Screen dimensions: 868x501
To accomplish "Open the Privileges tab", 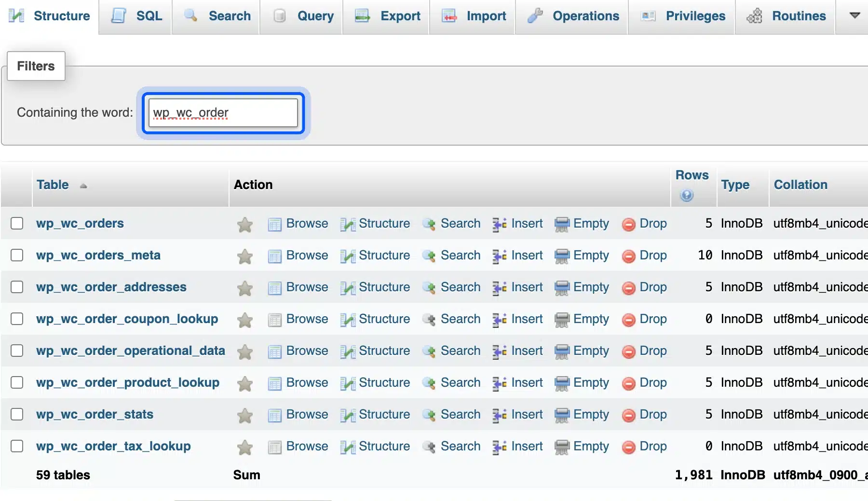I will coord(682,16).
